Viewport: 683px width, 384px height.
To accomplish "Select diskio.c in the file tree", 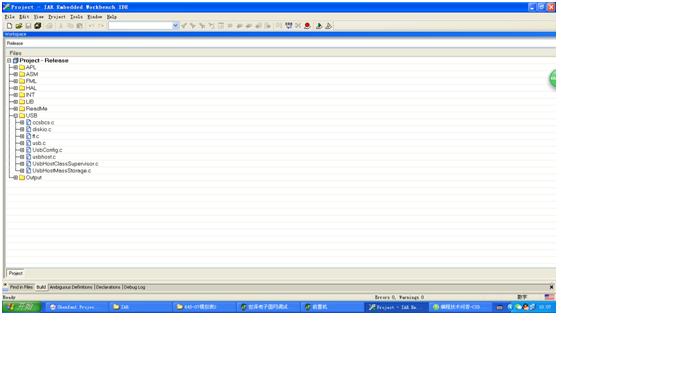I will click(x=41, y=129).
